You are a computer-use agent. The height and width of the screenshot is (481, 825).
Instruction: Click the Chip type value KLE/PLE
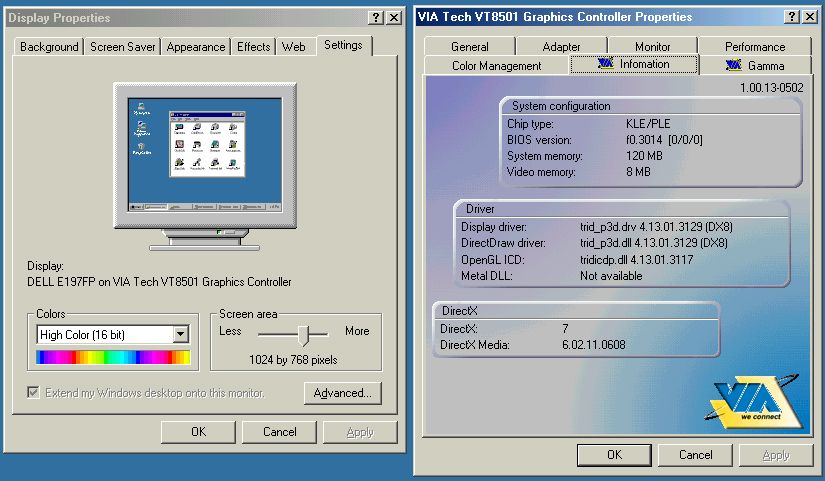click(x=648, y=124)
